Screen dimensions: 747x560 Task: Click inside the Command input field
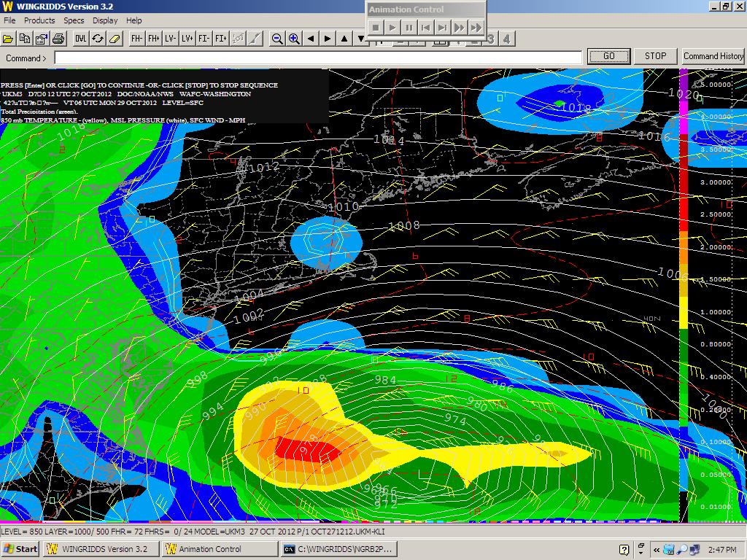coord(318,58)
